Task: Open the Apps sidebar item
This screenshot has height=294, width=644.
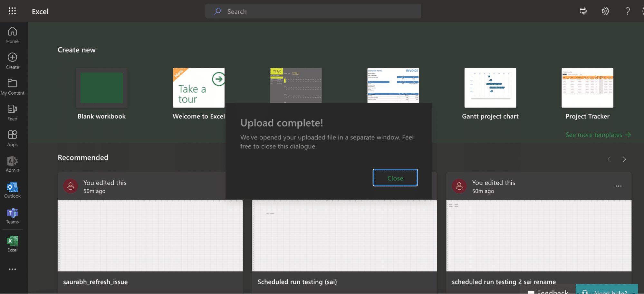Action: (12, 138)
